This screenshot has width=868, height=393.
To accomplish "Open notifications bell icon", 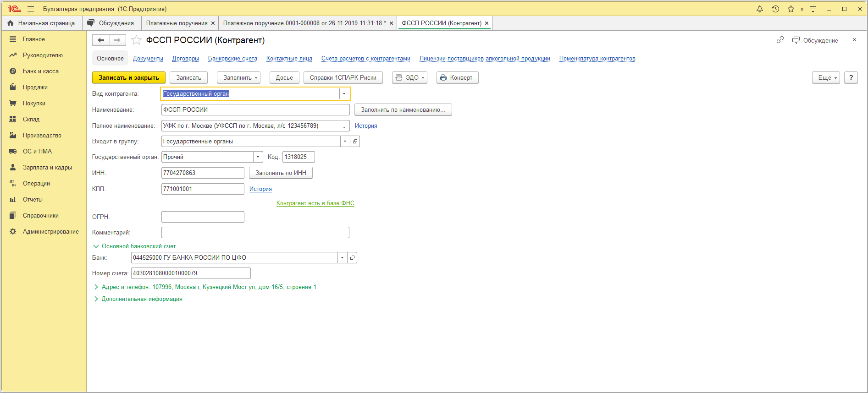I will [x=760, y=9].
